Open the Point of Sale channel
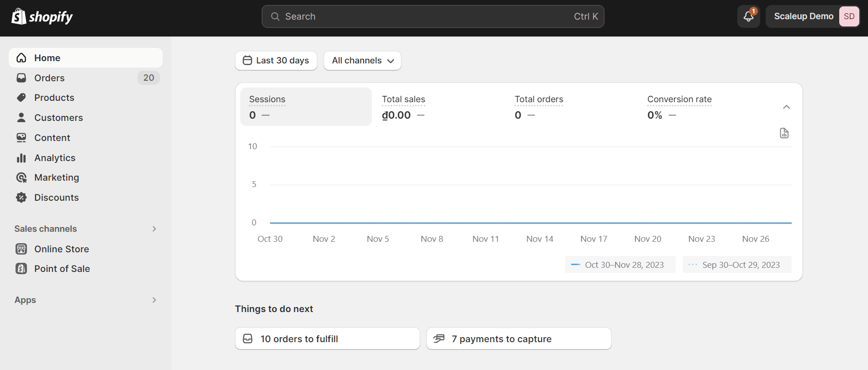The height and width of the screenshot is (370, 868). pos(85,269)
